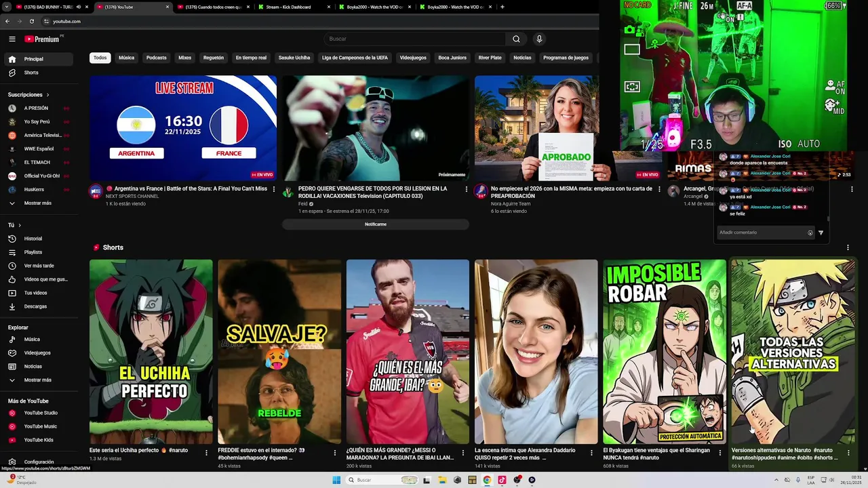Select the Podcasts filter chip
The height and width of the screenshot is (488, 868).
[x=156, y=58]
